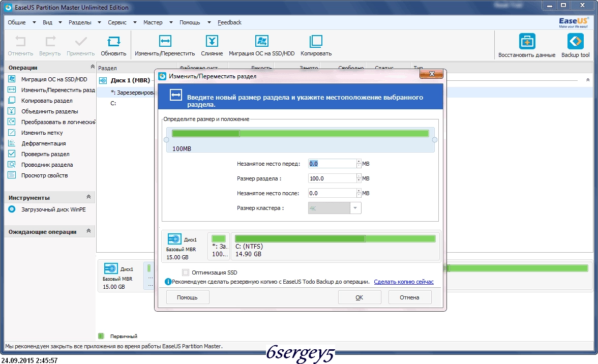Click the Диск 1 (MBR) disk icon in list
The width and height of the screenshot is (598, 364).
coord(103,80)
